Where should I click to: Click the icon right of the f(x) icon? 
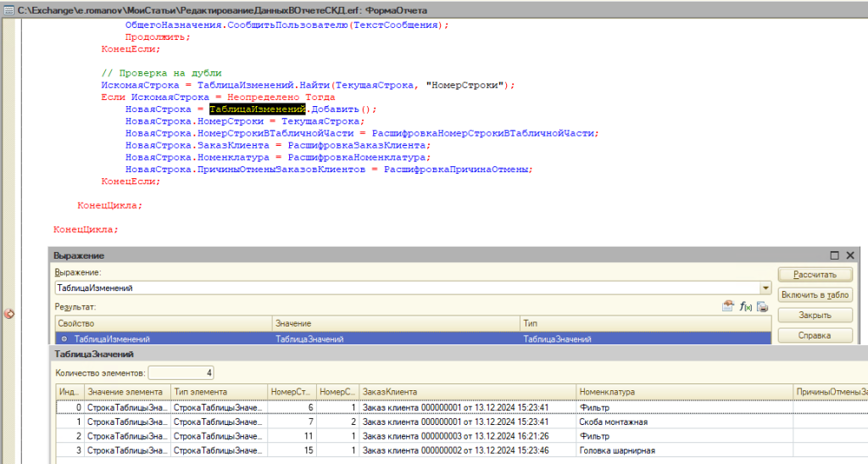click(x=763, y=307)
